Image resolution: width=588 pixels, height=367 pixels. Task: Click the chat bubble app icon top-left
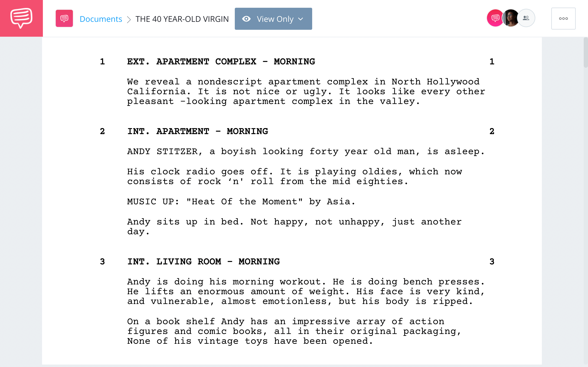[x=21, y=18]
